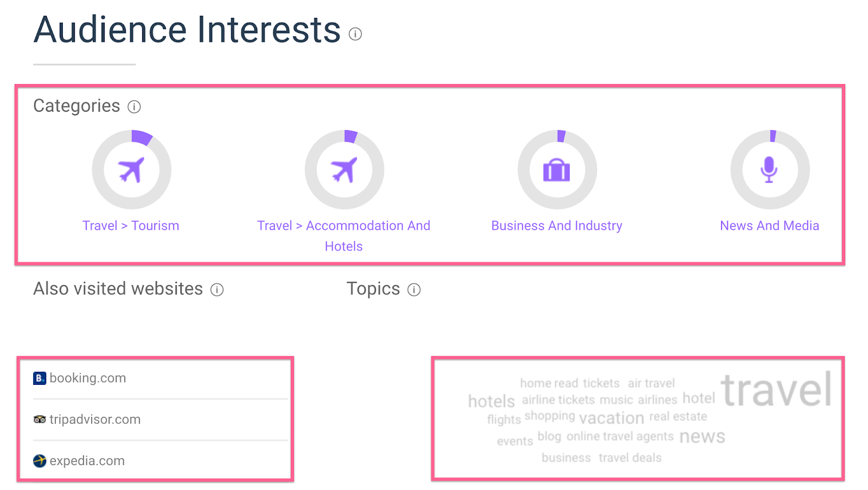The width and height of the screenshot is (868, 490).
Task: Follow the Business And Industry link
Action: [557, 226]
